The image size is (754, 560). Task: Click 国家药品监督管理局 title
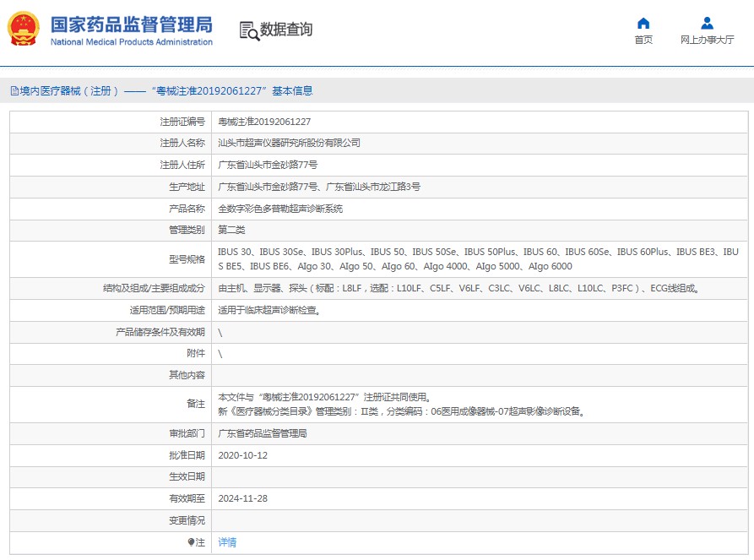131,24
